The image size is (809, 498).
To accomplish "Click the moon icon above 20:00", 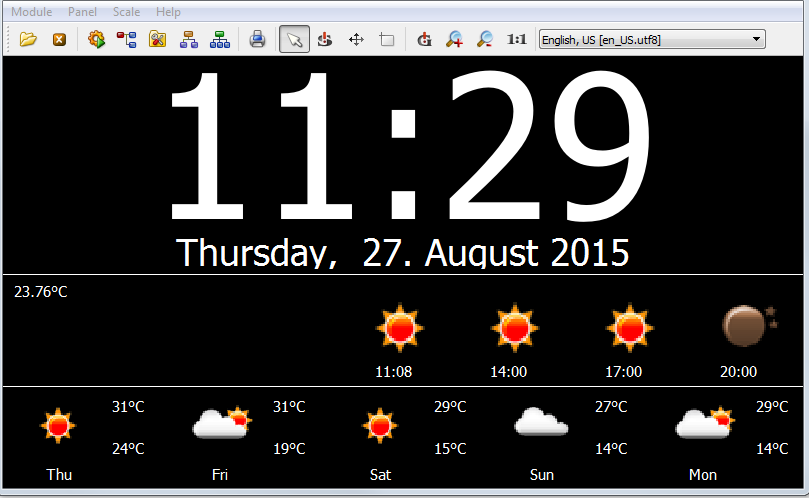I will pos(749,326).
